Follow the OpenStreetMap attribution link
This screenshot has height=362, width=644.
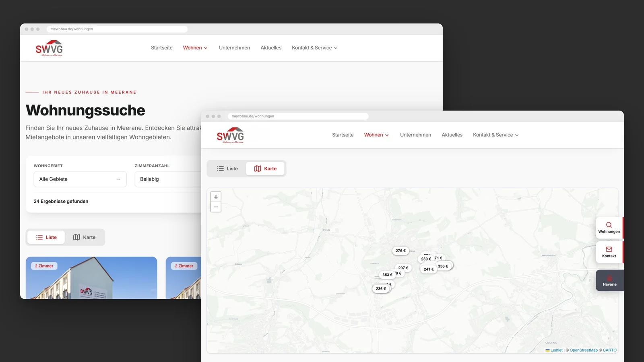click(584, 350)
